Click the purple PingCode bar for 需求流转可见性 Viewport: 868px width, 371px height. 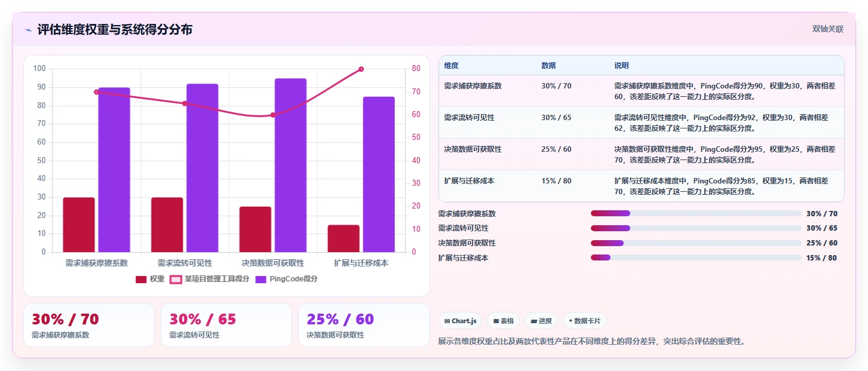click(x=203, y=168)
